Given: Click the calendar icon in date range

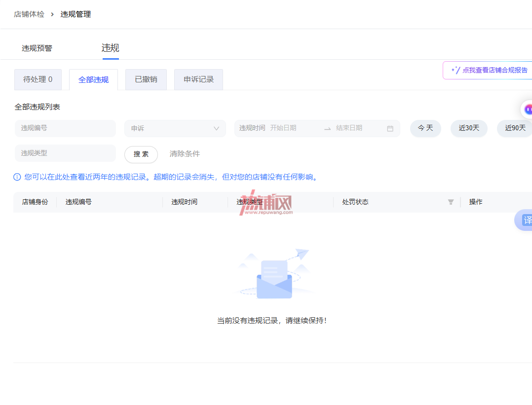Looking at the screenshot, I should pos(390,129).
